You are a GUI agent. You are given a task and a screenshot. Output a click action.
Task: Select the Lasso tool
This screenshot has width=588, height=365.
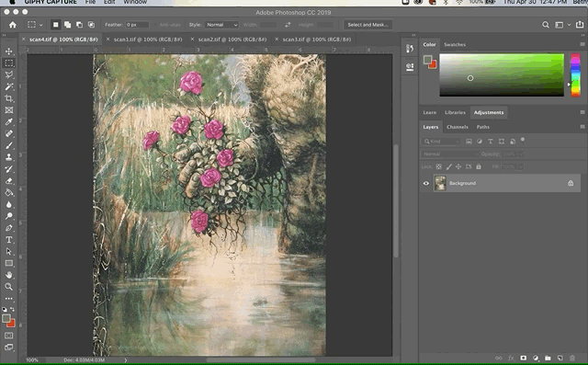pyautogui.click(x=8, y=74)
